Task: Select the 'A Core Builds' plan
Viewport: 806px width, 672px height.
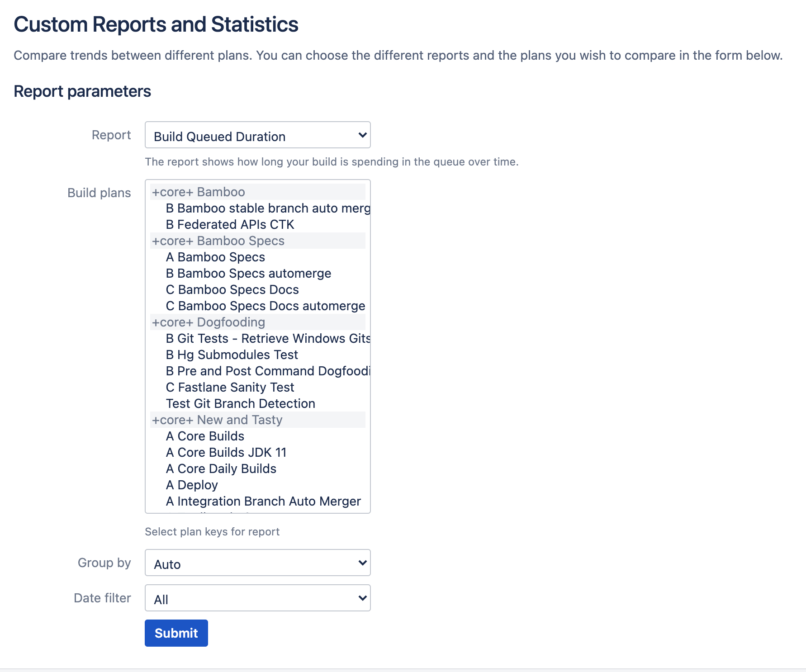Action: pyautogui.click(x=204, y=436)
